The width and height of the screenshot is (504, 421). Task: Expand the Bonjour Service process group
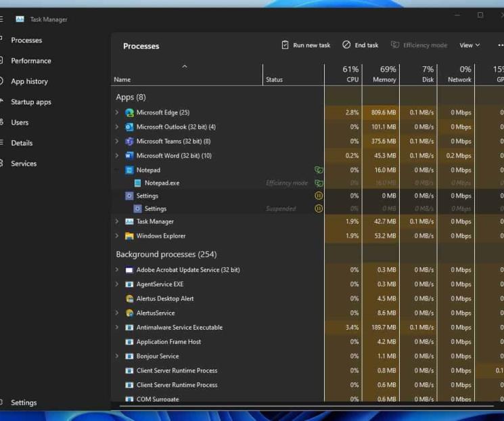pyautogui.click(x=117, y=356)
